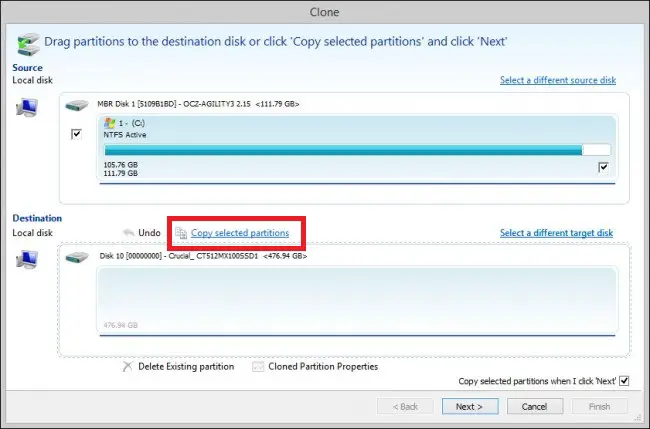Click the source Local disk computer icon
The width and height of the screenshot is (650, 429).
[x=28, y=109]
